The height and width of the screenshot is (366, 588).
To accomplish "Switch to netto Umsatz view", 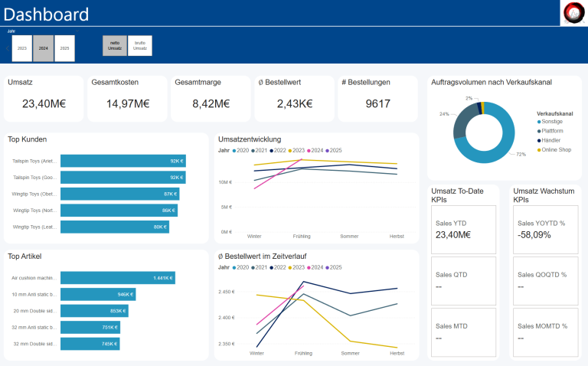I will (x=114, y=46).
